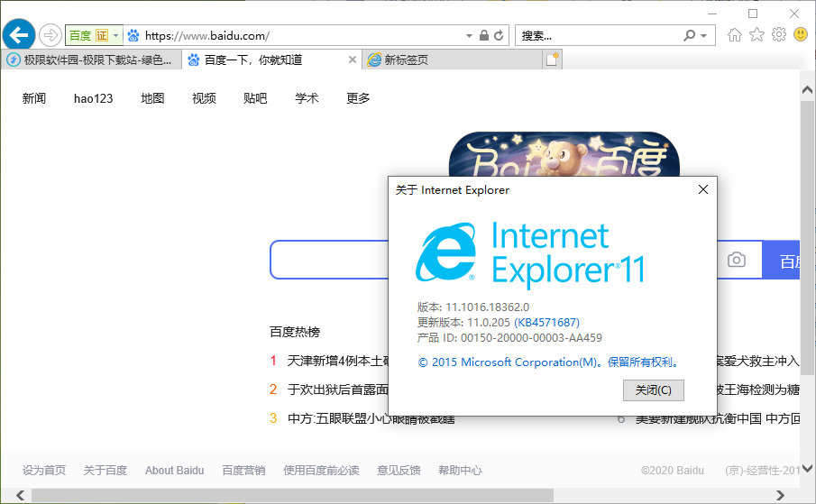The height and width of the screenshot is (504, 816).
Task: Open the 地图 navigation link
Action: point(152,98)
